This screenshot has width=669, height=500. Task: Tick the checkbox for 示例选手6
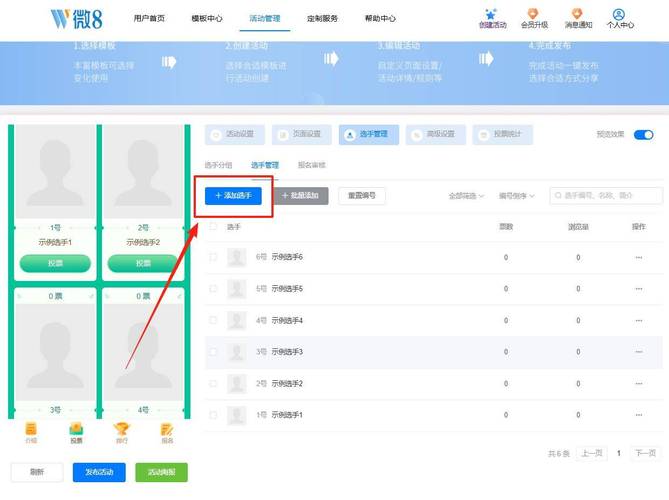click(213, 258)
